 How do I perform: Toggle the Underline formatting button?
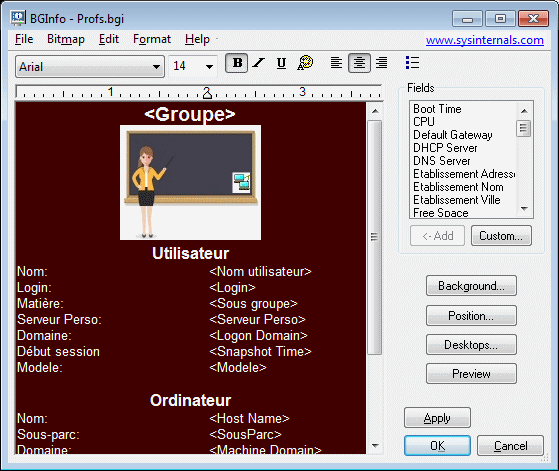tap(281, 63)
